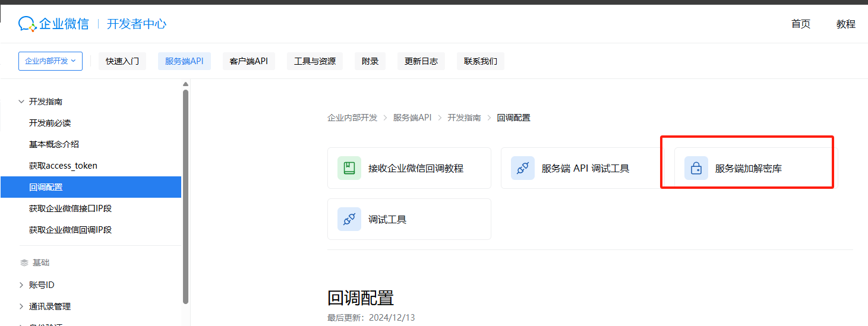The width and height of the screenshot is (868, 326).
Task: Click the sidebar vertical scrollbar
Action: [185, 196]
